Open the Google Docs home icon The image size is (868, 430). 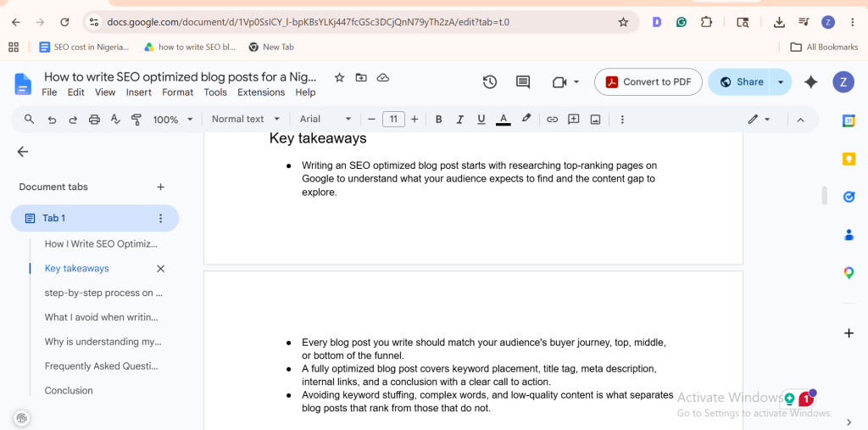pos(23,84)
